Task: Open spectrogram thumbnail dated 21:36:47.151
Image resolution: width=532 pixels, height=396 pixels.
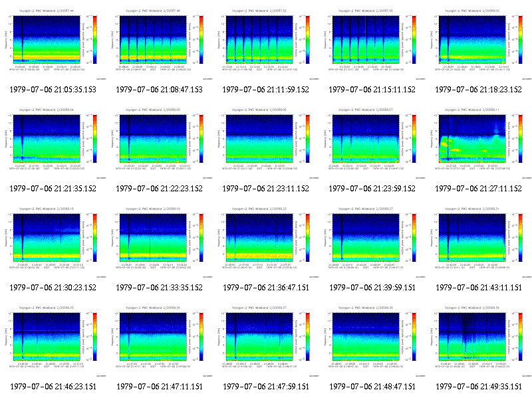Action: [266, 243]
